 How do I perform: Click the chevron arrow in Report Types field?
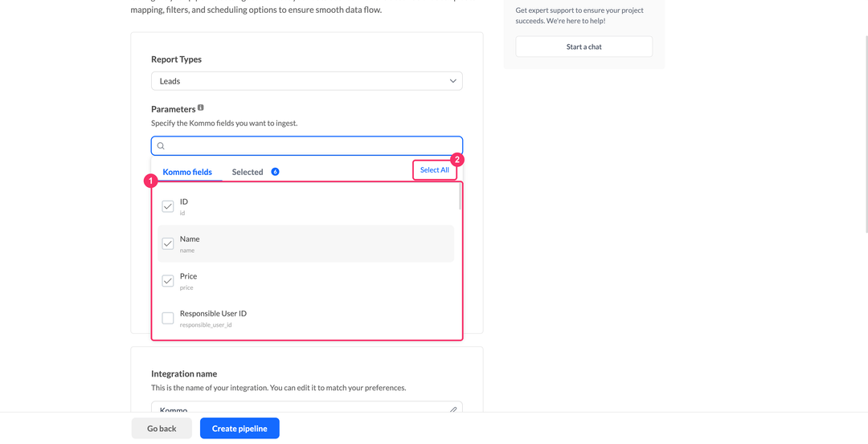point(452,81)
